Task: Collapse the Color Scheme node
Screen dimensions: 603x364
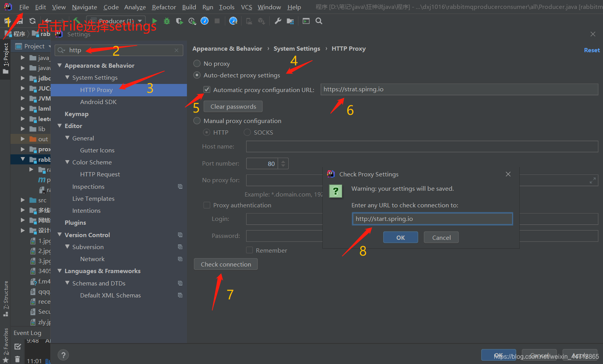Action: [67, 162]
